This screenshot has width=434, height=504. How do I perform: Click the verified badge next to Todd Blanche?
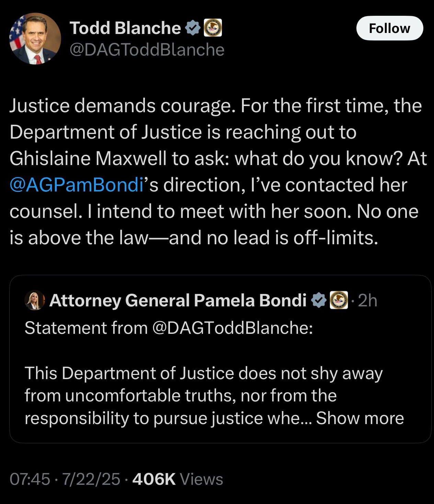193,28
